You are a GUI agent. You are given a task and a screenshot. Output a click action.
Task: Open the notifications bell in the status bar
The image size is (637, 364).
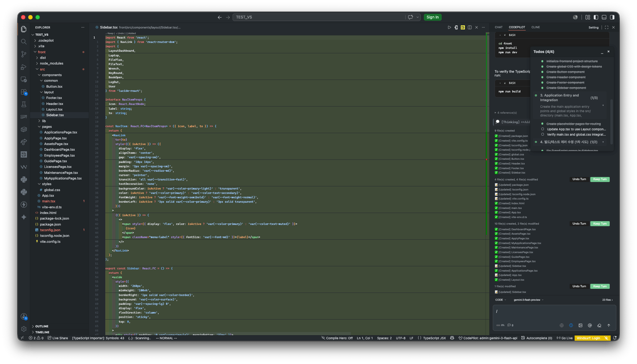coord(615,338)
